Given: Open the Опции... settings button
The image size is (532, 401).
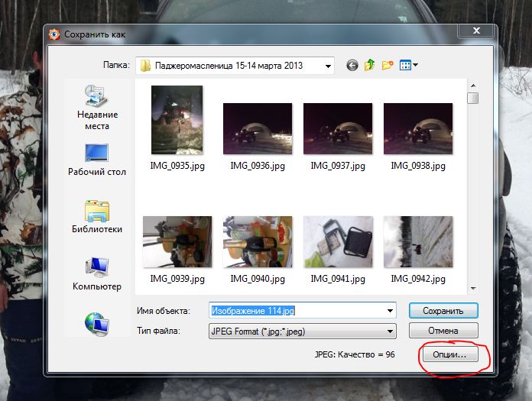Looking at the screenshot, I should 449,355.
